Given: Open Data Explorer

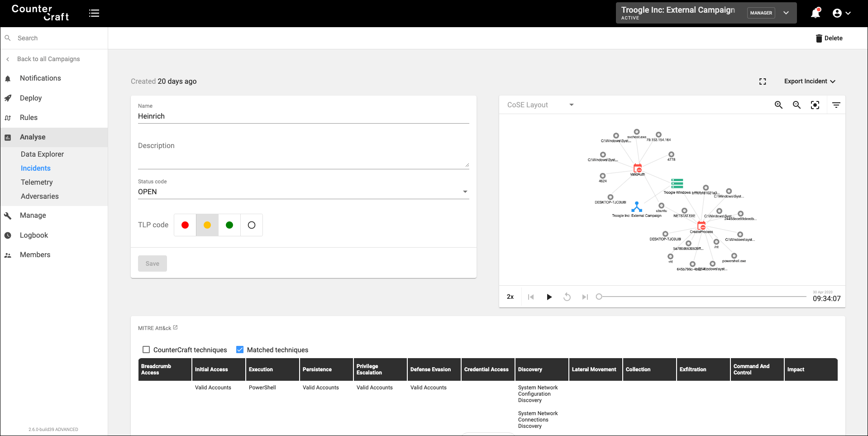Looking at the screenshot, I should pos(42,154).
